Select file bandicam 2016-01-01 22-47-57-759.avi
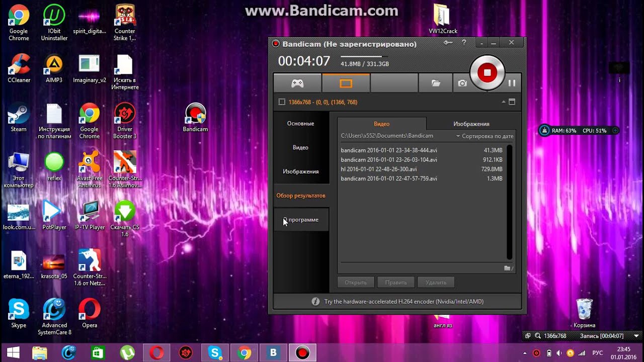The image size is (644, 362). 422,179
